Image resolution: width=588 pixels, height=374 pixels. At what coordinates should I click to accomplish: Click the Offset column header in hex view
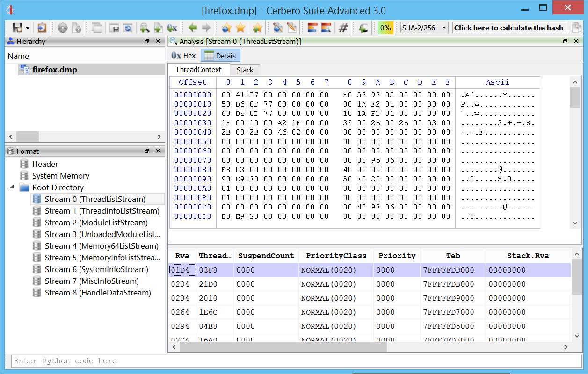[x=193, y=82]
